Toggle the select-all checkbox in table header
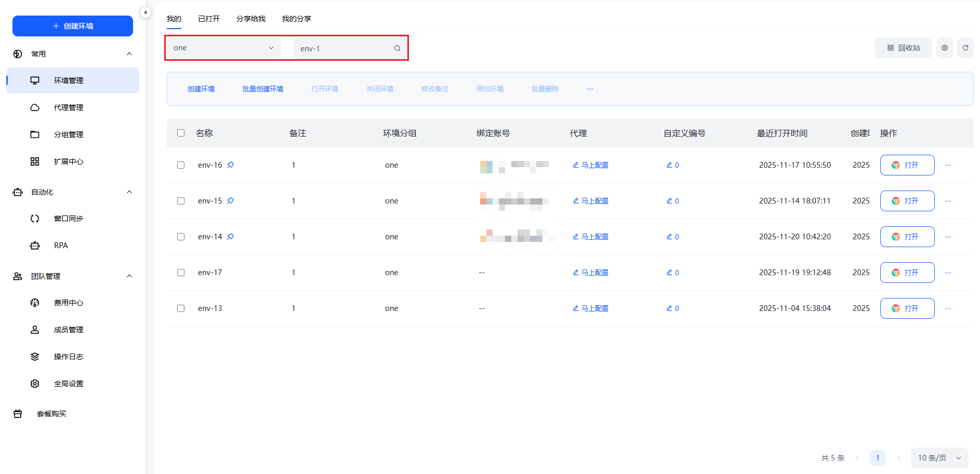 (181, 133)
